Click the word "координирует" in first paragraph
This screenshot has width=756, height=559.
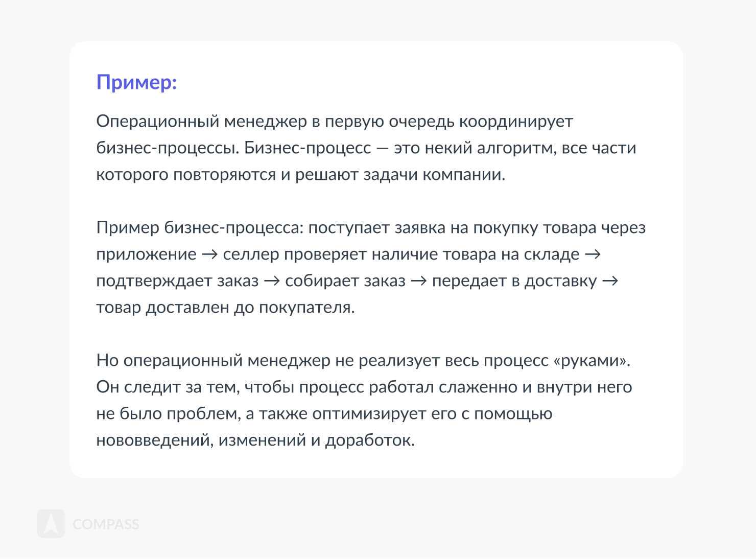[516, 122]
